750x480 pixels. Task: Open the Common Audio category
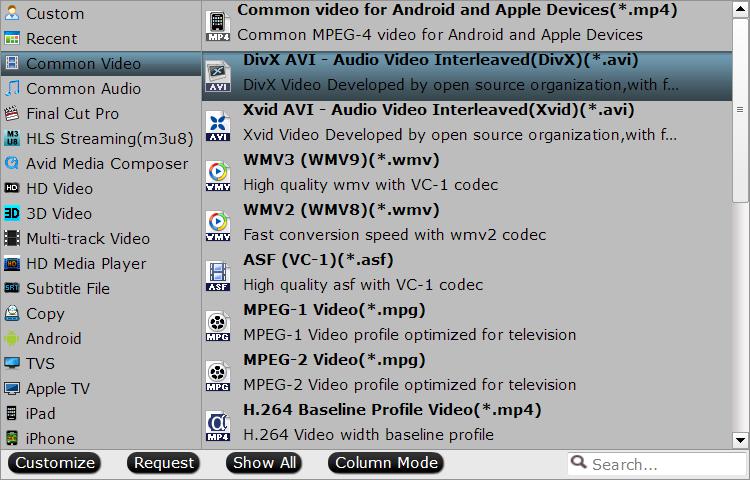pos(83,89)
